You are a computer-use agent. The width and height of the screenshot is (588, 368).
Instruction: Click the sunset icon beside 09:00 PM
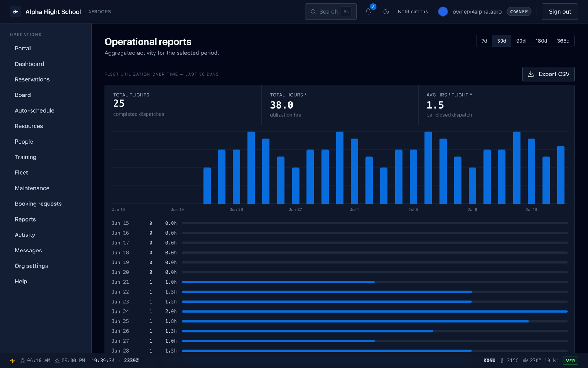pyautogui.click(x=57, y=361)
